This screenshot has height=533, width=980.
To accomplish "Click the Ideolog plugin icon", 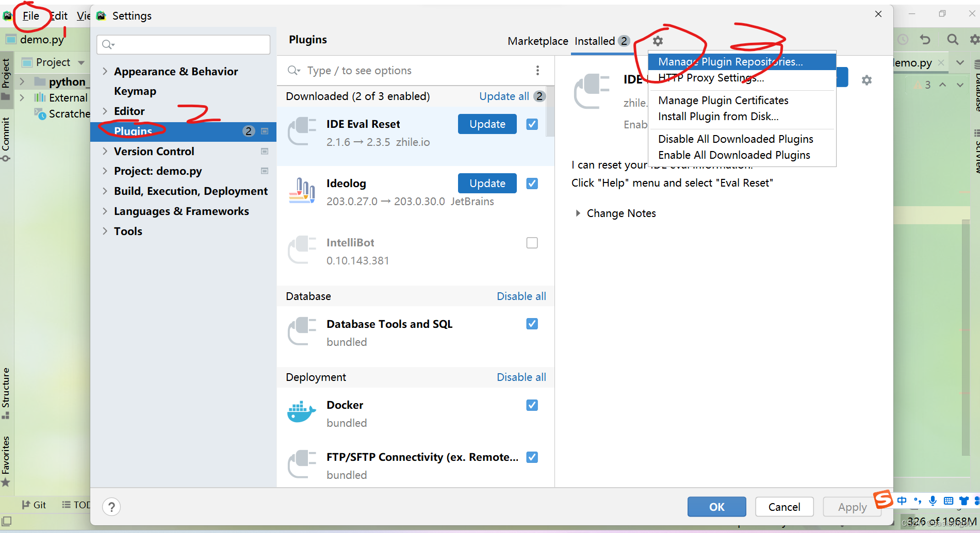I will click(x=302, y=191).
